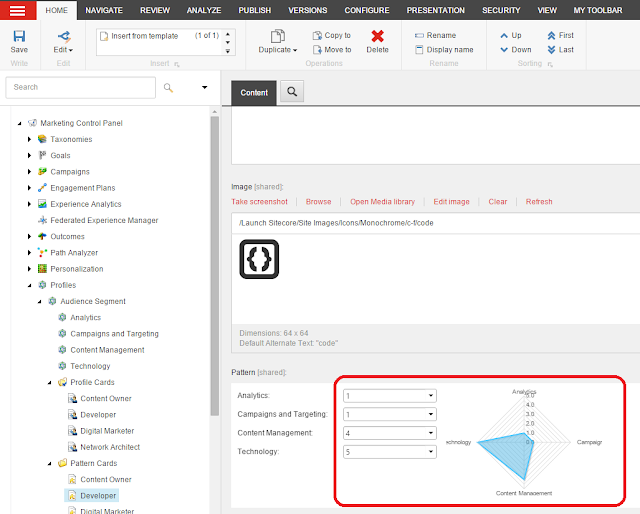Click the Display name icon
Viewport: 640px width, 514px height.
pyautogui.click(x=419, y=50)
